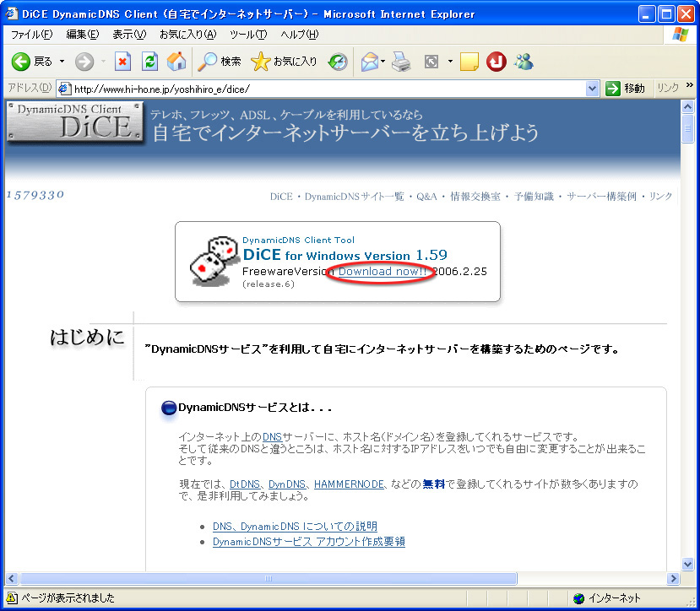Open the リンク navigation link on page
This screenshot has width=700, height=611.
660,197
